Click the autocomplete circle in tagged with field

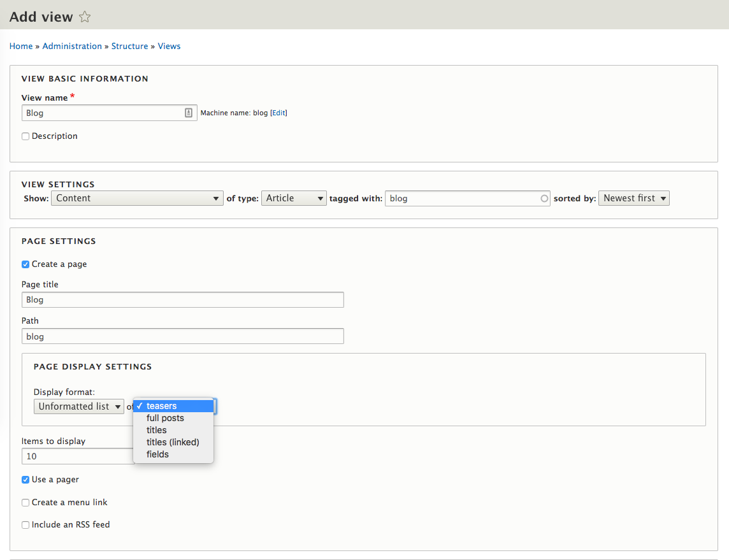pyautogui.click(x=544, y=198)
